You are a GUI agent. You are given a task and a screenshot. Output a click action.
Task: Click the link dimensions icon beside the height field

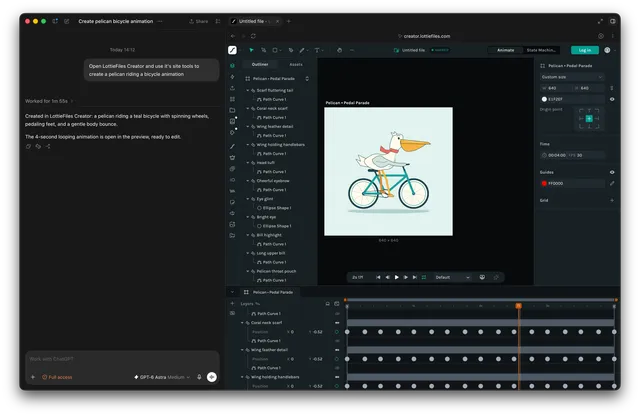coord(611,88)
